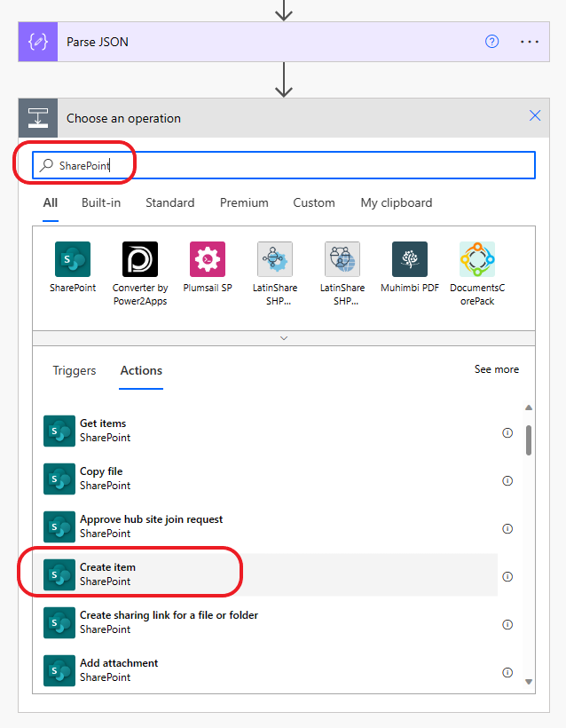The height and width of the screenshot is (728, 566).
Task: Select the Actions tab
Action: click(141, 370)
